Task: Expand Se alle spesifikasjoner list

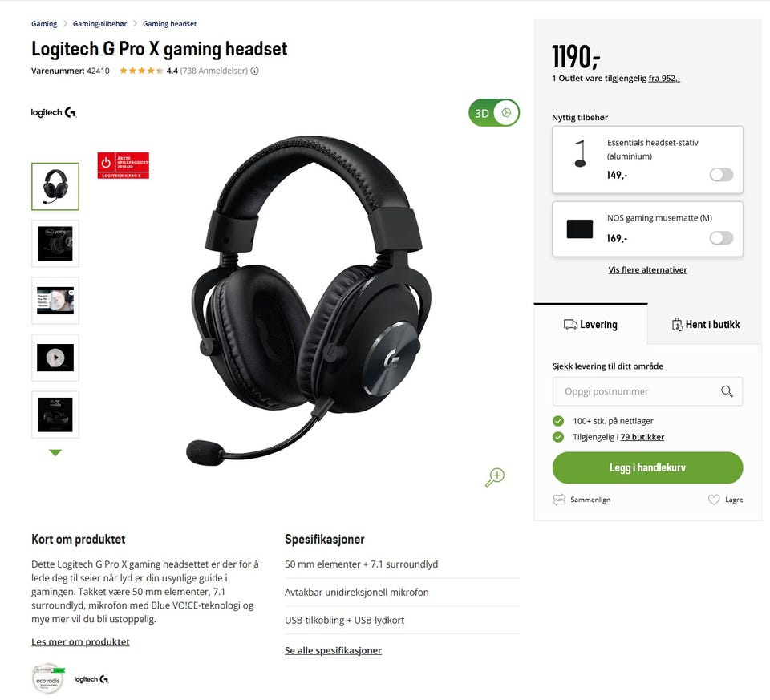Action: point(333,650)
